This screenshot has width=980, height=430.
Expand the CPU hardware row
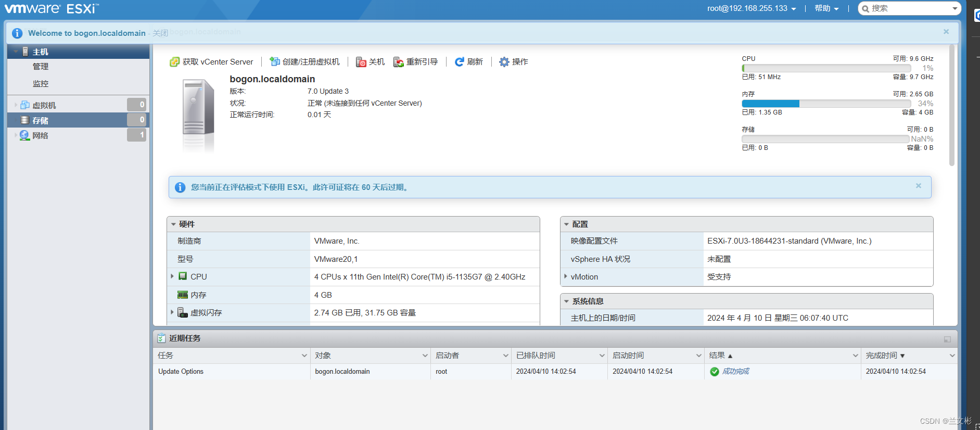(x=172, y=276)
